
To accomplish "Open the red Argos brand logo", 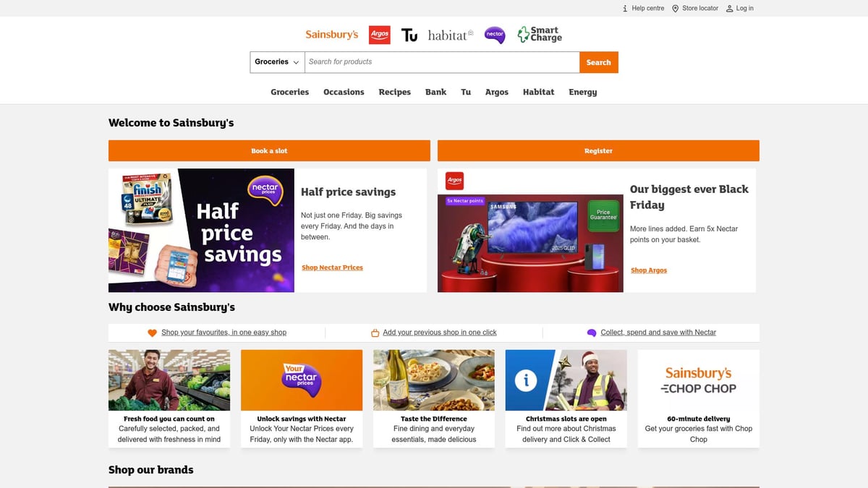I will pyautogui.click(x=380, y=35).
